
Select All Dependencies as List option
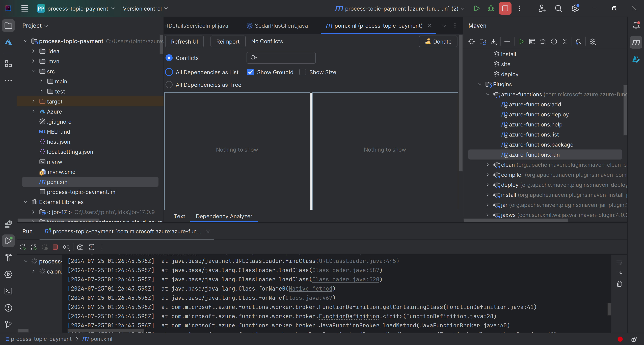click(x=169, y=72)
